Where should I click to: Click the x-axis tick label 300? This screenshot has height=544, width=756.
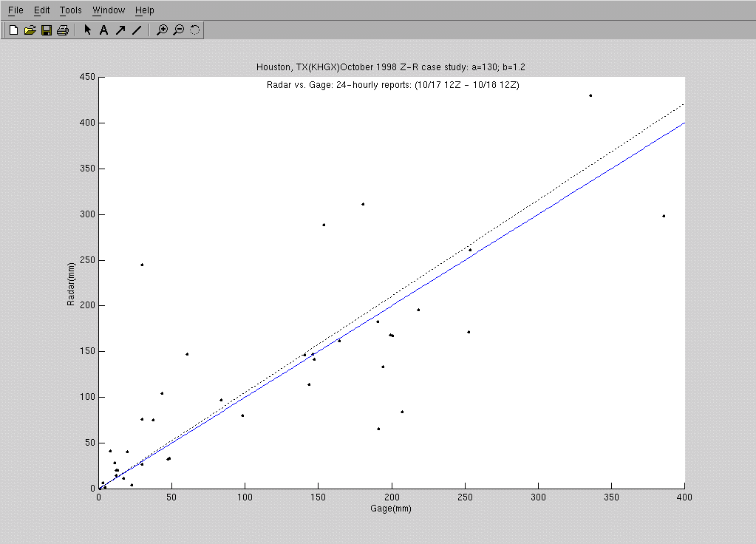[538, 497]
